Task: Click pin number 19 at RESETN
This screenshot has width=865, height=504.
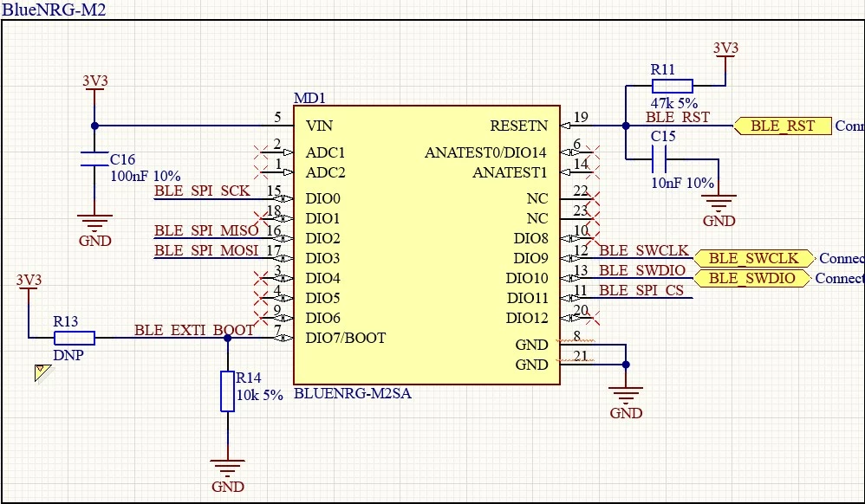Action: click(581, 117)
